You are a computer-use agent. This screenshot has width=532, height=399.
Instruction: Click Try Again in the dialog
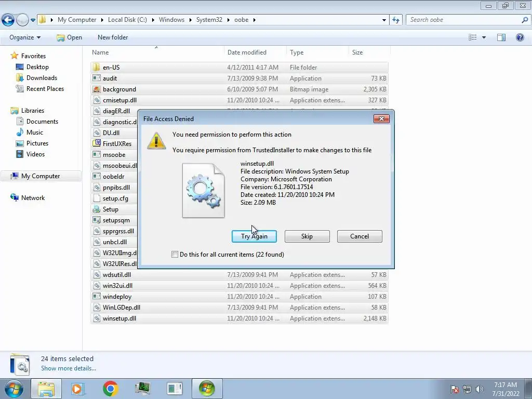[x=254, y=236]
